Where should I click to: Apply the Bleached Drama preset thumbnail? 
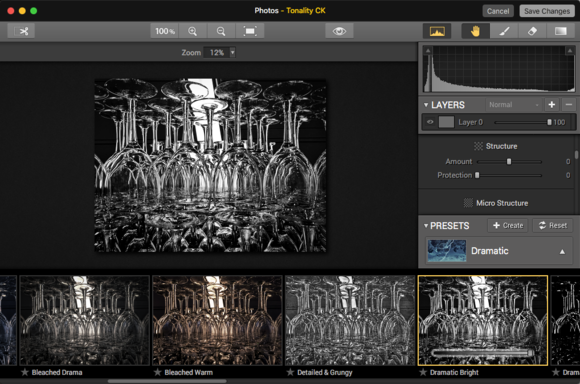85,320
